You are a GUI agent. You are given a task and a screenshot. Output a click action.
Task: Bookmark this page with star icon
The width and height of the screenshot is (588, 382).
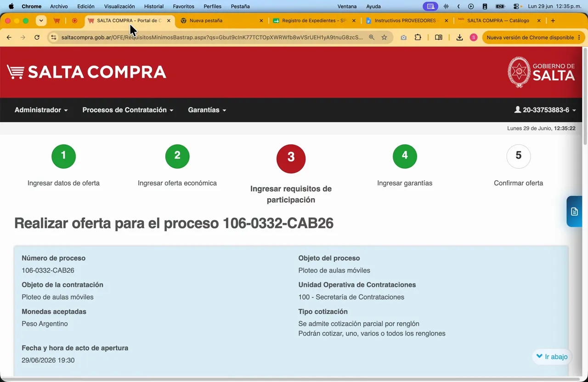[x=384, y=37]
